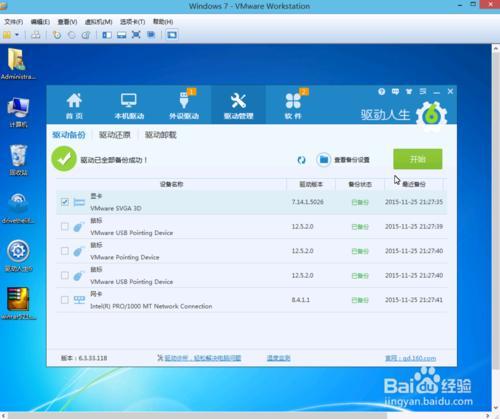The height and width of the screenshot is (419, 500).
Task: Open the driver app's main menu icon
Action: click(x=423, y=91)
